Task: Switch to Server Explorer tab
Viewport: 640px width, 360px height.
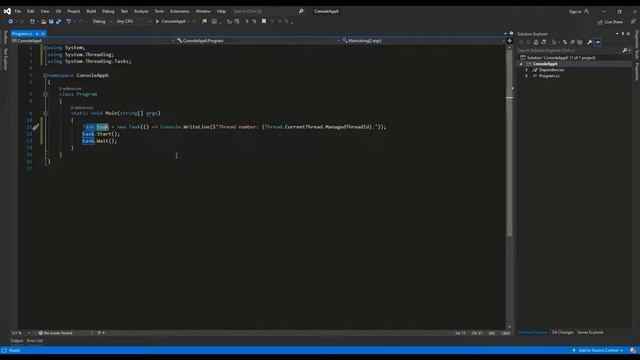Action: (590, 333)
